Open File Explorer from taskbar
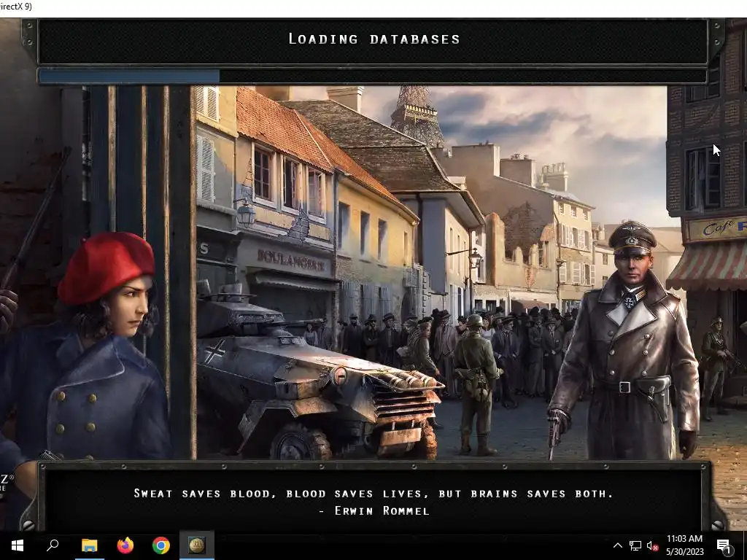747x560 pixels. coord(89,545)
